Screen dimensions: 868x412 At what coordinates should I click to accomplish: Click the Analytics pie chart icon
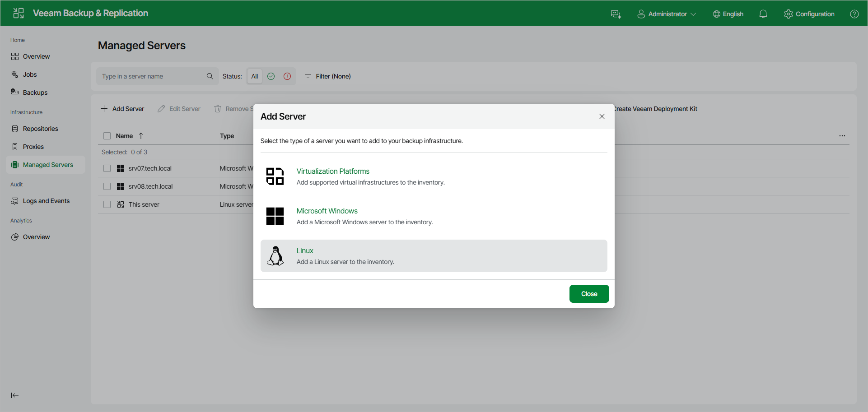coord(15,237)
